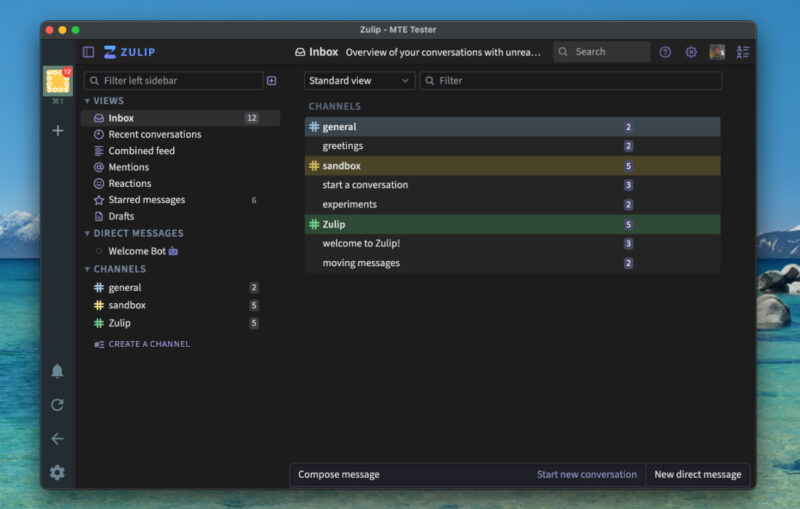This screenshot has height=509, width=800.
Task: Open the gear settings menu in top bar
Action: [x=691, y=52]
